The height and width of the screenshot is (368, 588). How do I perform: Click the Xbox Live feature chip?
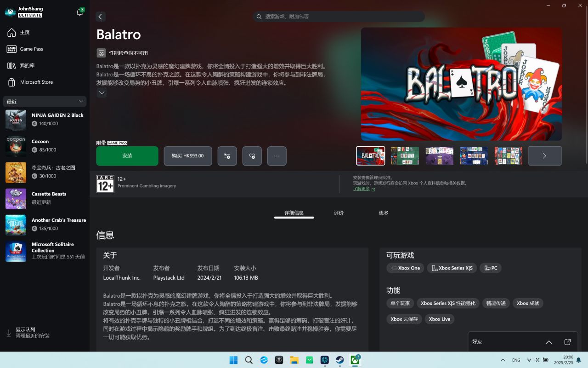pyautogui.click(x=440, y=319)
